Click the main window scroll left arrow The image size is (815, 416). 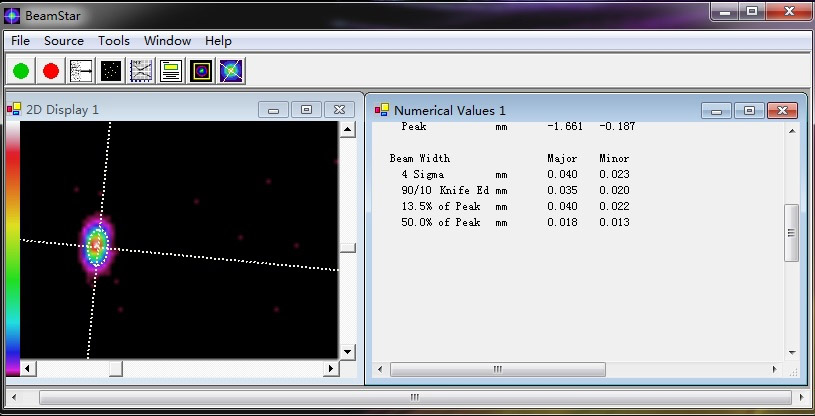(x=14, y=398)
